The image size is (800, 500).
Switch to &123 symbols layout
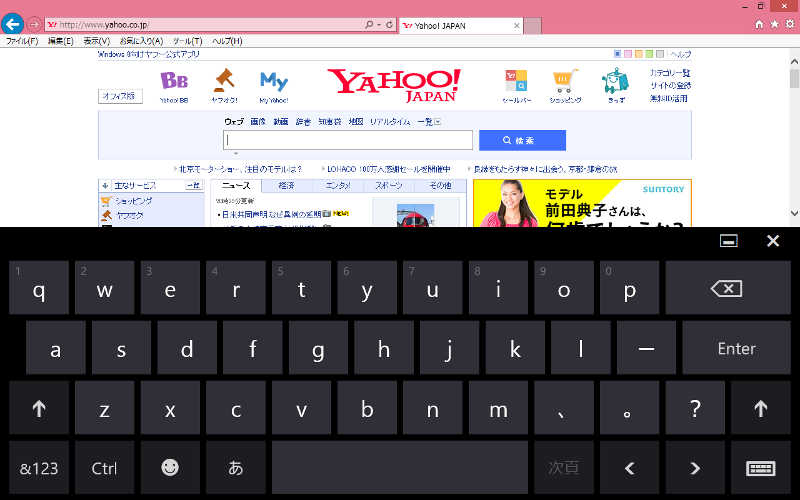point(39,467)
